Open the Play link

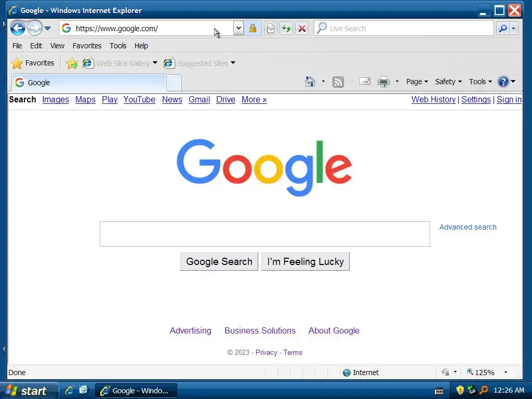point(110,100)
